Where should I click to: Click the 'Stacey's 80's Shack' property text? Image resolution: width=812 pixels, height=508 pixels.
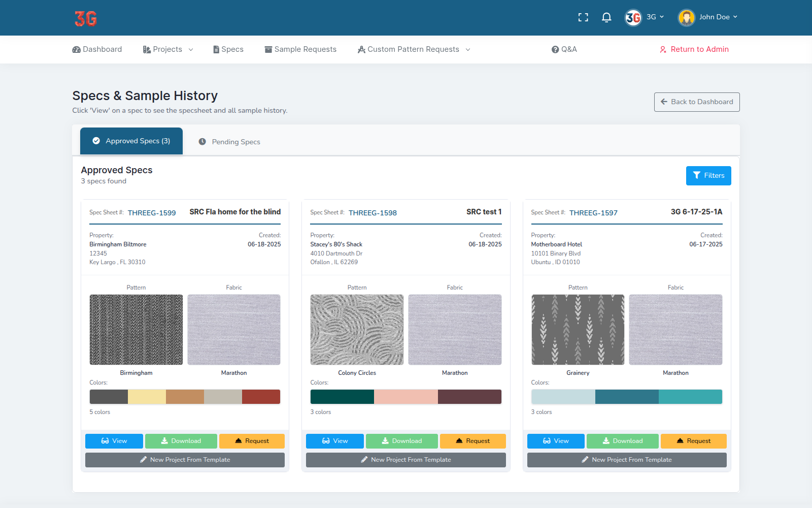click(336, 244)
